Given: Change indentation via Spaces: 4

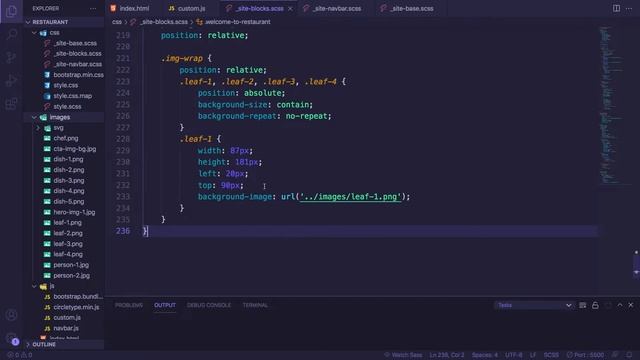Looking at the screenshot, I should (484, 355).
